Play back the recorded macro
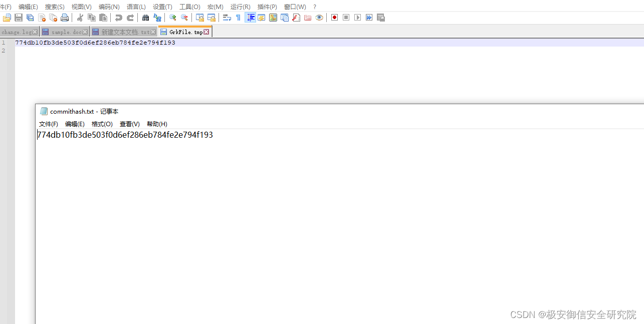Viewport: 644px width, 324px height. (x=357, y=18)
